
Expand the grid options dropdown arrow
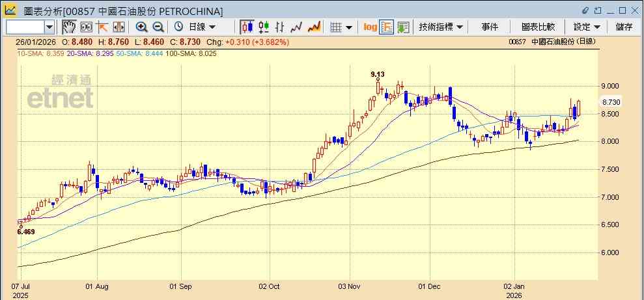[348, 27]
